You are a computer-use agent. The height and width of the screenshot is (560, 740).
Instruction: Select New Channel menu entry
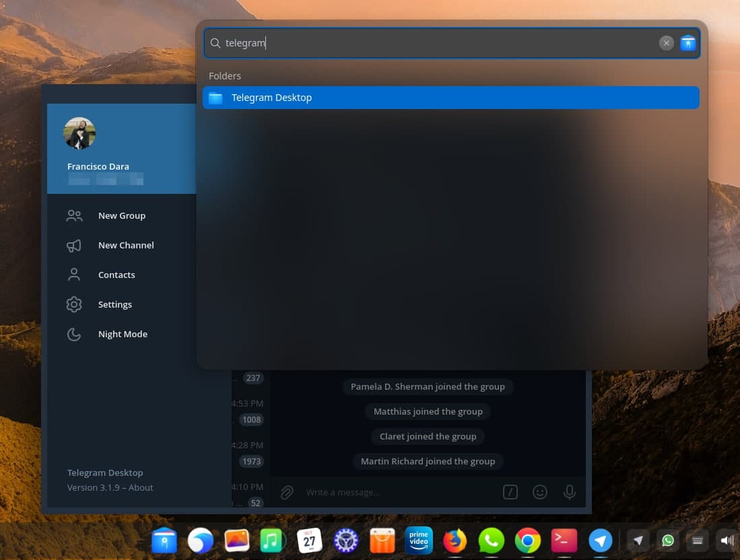click(x=125, y=245)
